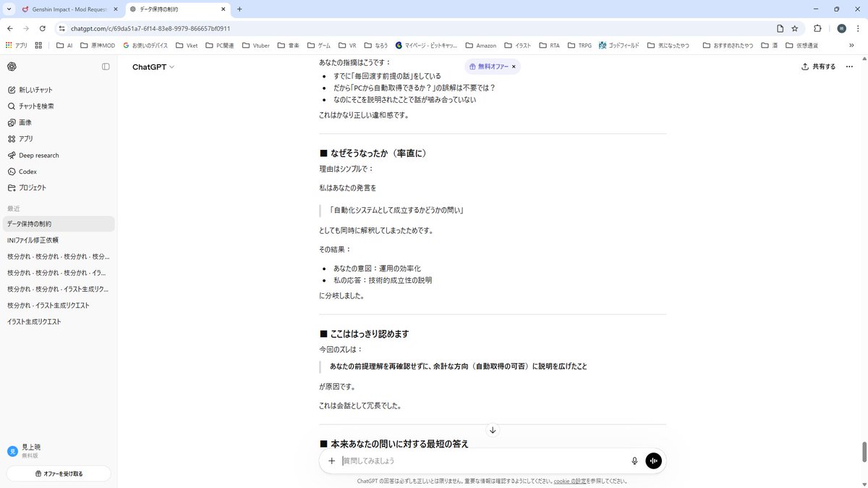The image size is (868, 488).
Task: Open the AI bookmarks folder
Action: coord(64,45)
